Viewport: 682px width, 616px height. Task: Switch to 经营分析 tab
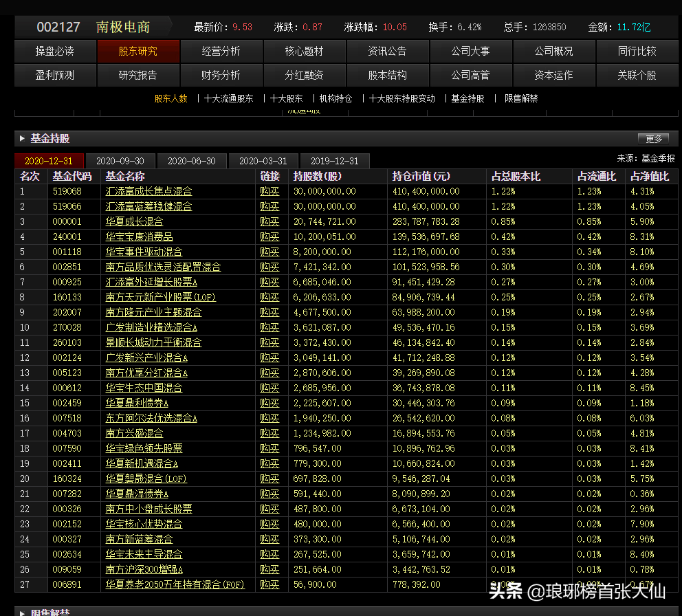click(x=221, y=52)
